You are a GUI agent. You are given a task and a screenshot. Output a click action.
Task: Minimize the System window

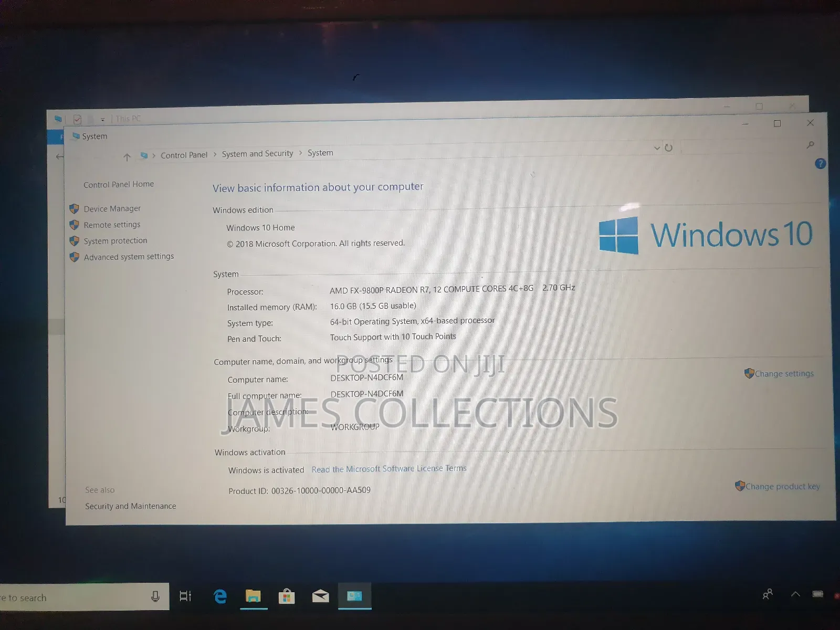pos(744,124)
